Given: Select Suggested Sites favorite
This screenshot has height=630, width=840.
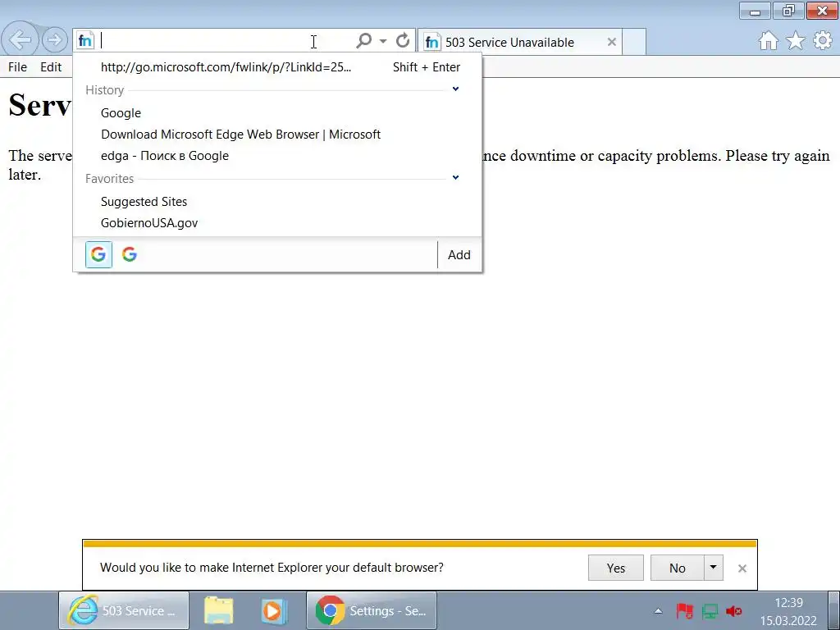Looking at the screenshot, I should [x=277, y=202].
